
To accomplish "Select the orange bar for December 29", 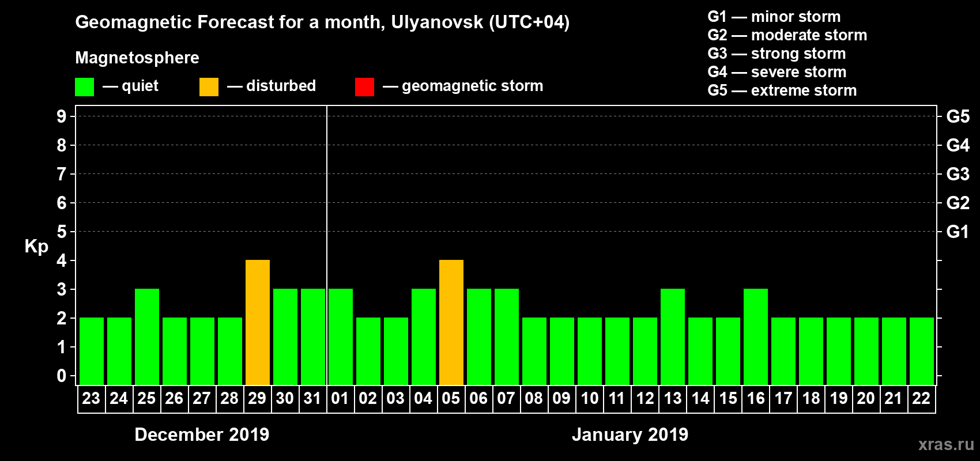I will 258,323.
